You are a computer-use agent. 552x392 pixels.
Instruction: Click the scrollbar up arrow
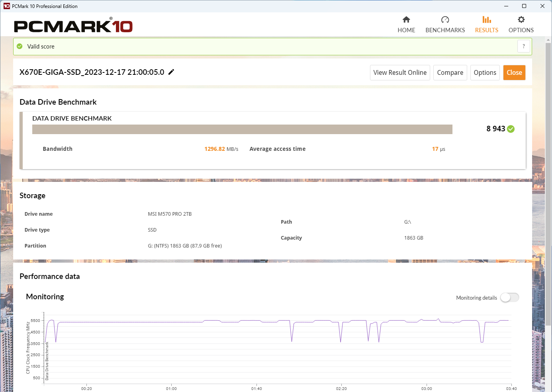(x=548, y=40)
